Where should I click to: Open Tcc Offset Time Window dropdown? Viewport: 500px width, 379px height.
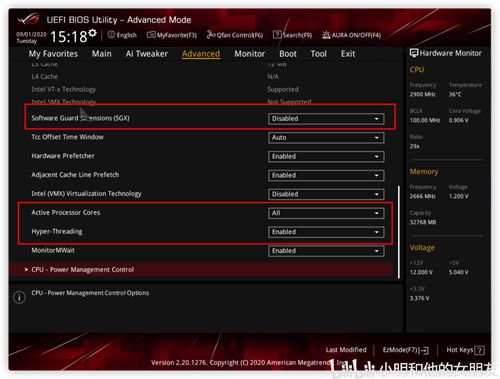click(x=326, y=138)
